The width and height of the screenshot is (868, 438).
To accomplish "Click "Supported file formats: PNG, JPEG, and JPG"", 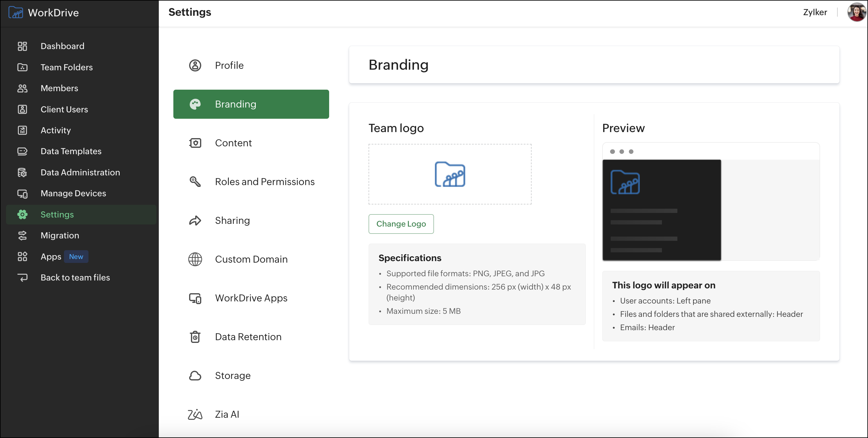I will click(465, 273).
